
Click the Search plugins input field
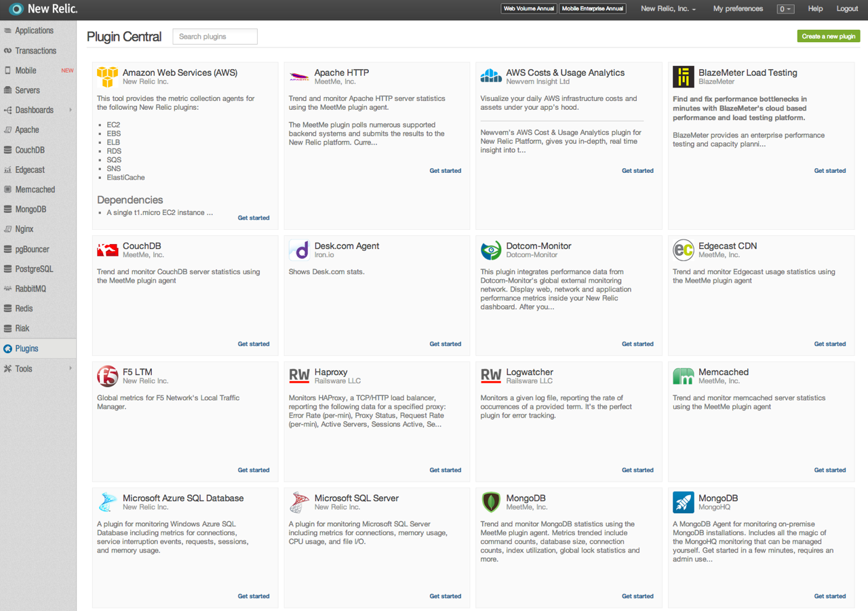click(x=215, y=37)
